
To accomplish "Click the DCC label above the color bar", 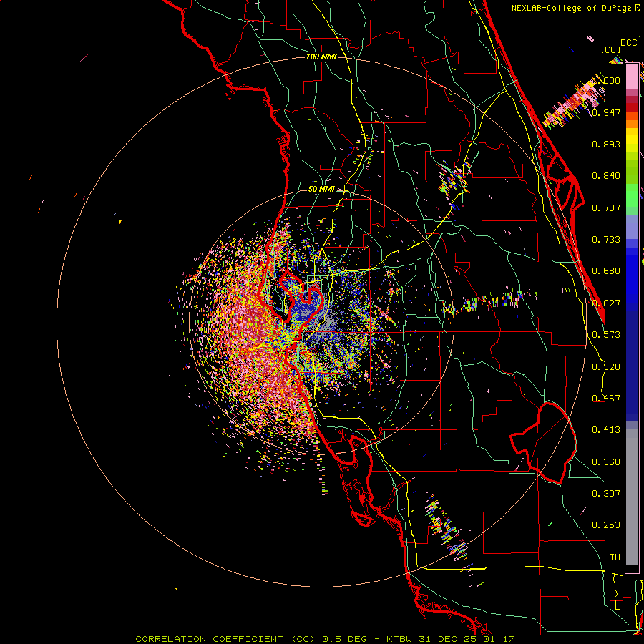I will (x=629, y=43).
